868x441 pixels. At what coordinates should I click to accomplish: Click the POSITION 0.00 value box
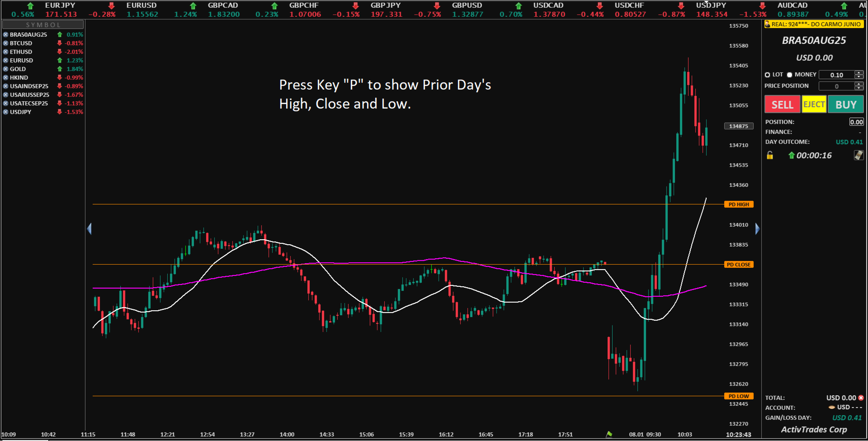[856, 122]
